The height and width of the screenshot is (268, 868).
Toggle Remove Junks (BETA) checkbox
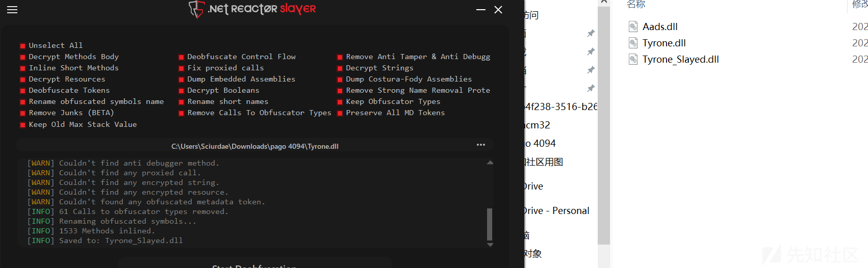pos(23,113)
